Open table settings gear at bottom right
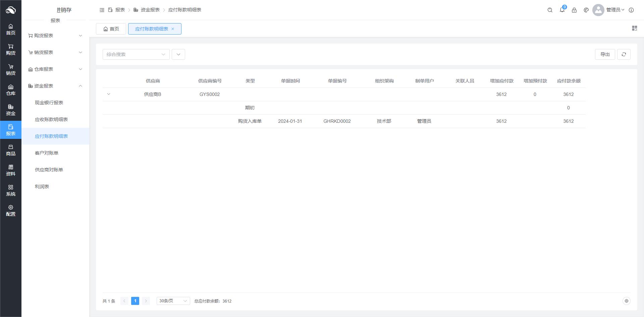 pos(626,301)
